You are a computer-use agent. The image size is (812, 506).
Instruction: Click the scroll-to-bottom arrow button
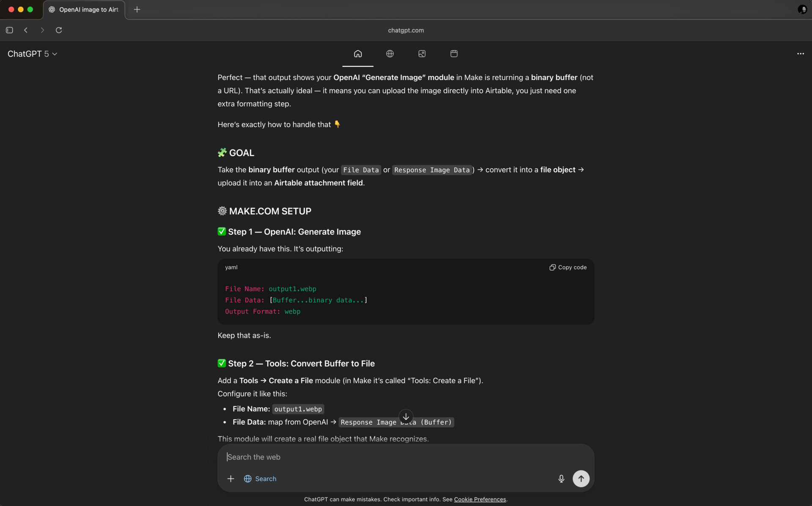(x=406, y=416)
